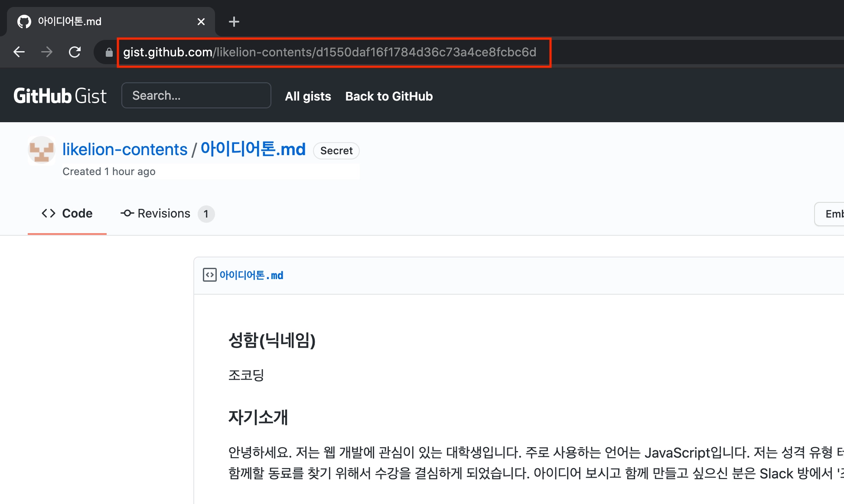844x504 pixels.
Task: Click the 아이디어톤.md file header link
Action: [x=251, y=275]
